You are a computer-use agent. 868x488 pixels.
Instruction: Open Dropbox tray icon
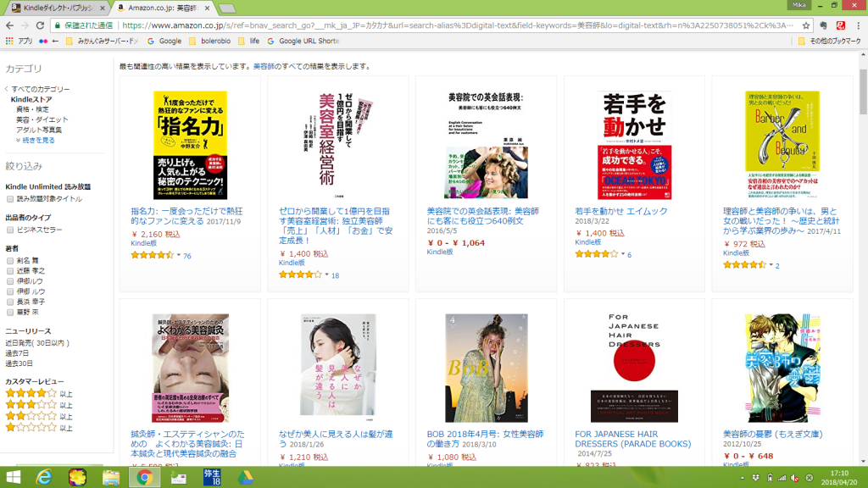(755, 478)
